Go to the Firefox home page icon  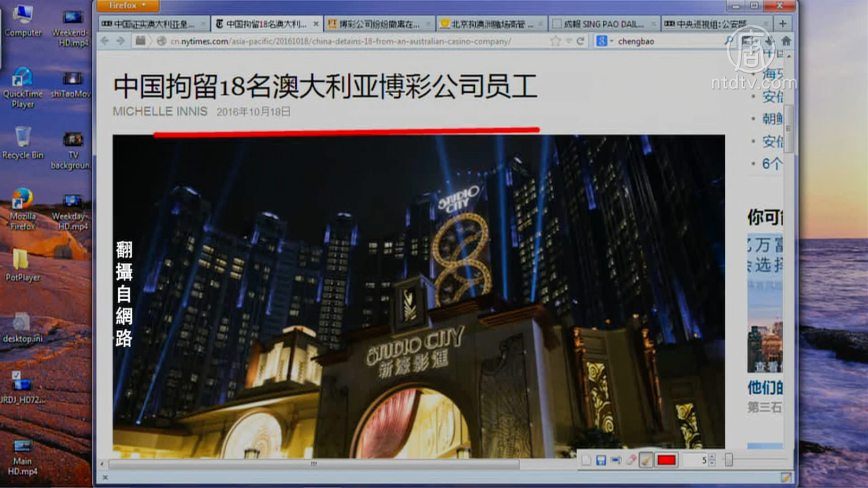click(x=786, y=41)
